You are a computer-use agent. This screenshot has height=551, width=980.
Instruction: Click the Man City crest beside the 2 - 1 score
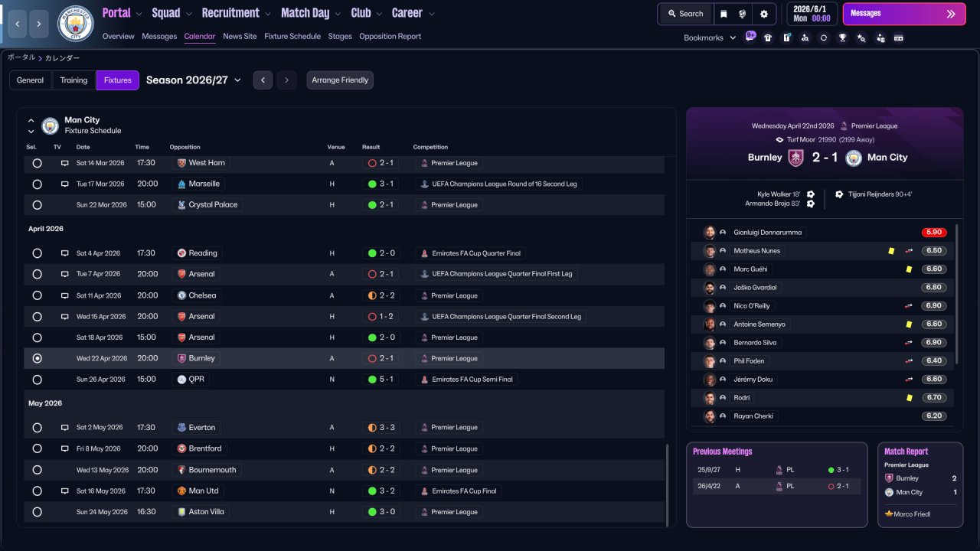coord(854,158)
